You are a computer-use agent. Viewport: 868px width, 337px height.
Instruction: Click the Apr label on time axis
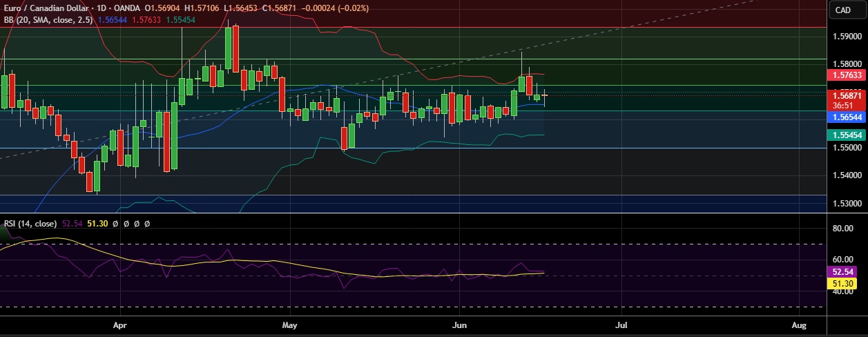120,325
